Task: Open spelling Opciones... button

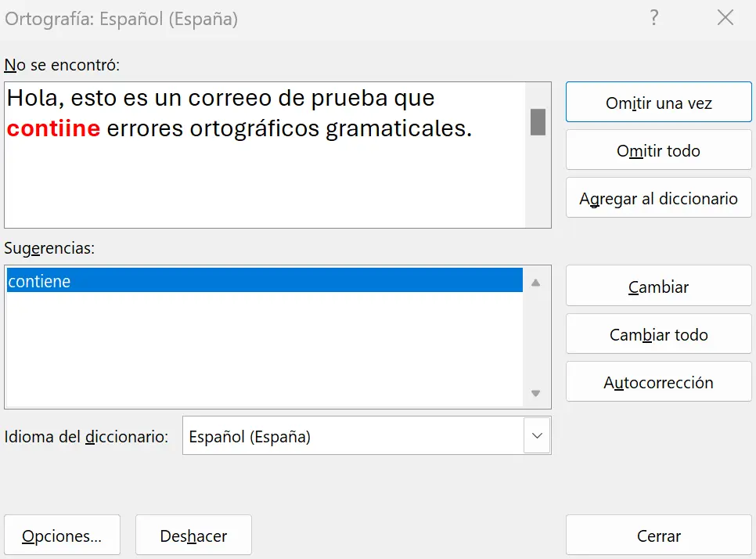Action: 62,535
